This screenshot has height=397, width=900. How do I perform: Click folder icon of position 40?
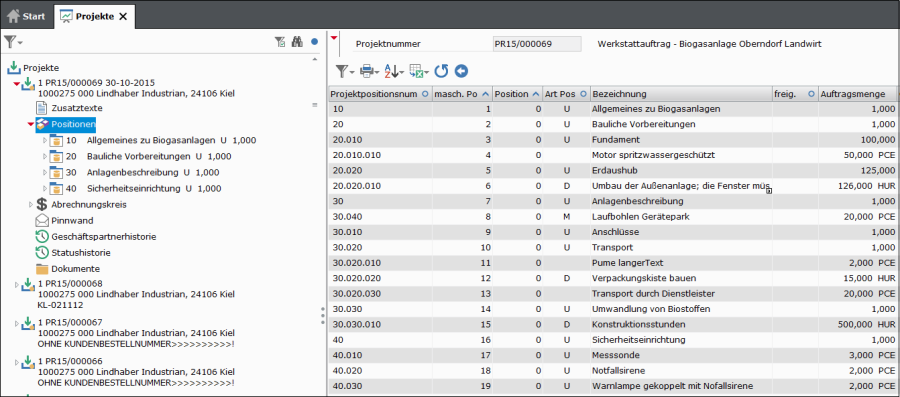(56, 189)
